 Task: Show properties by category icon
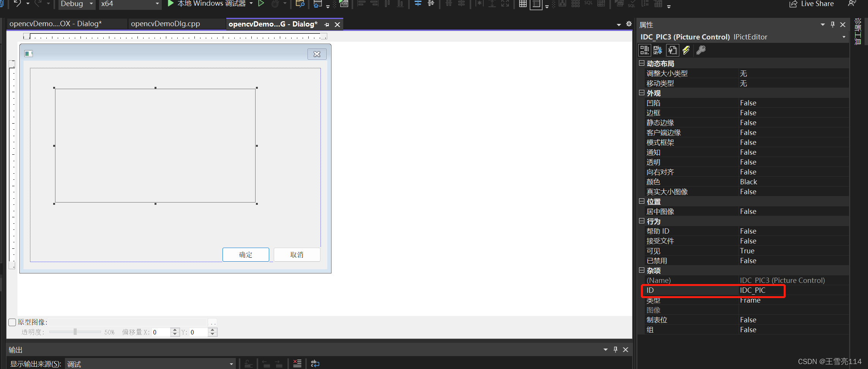(x=645, y=50)
